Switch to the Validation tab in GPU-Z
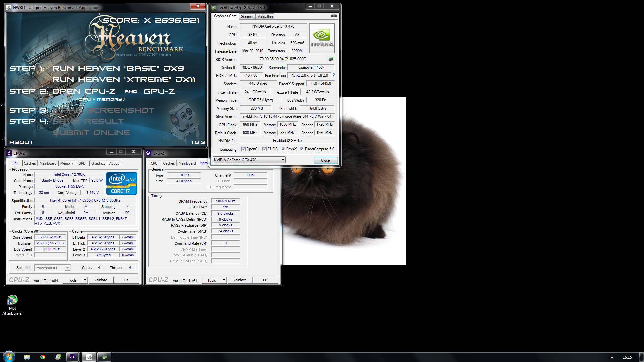This screenshot has width=644, height=362. coord(265,17)
